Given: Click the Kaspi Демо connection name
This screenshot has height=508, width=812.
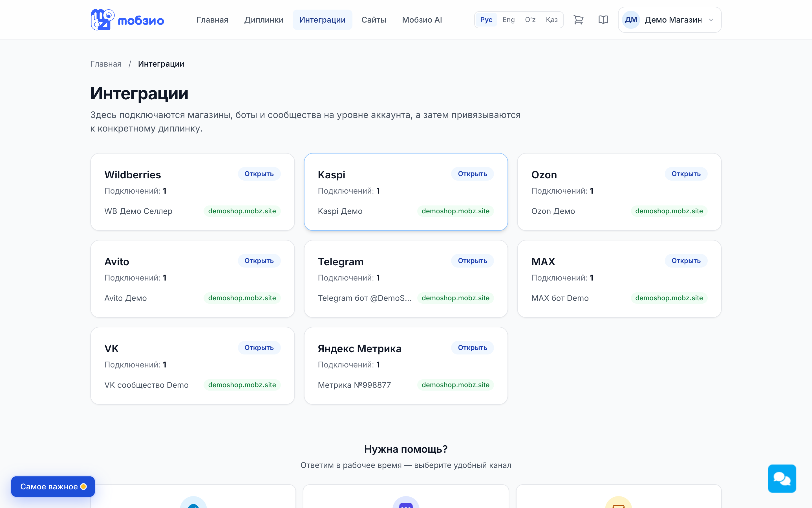Looking at the screenshot, I should [x=340, y=211].
